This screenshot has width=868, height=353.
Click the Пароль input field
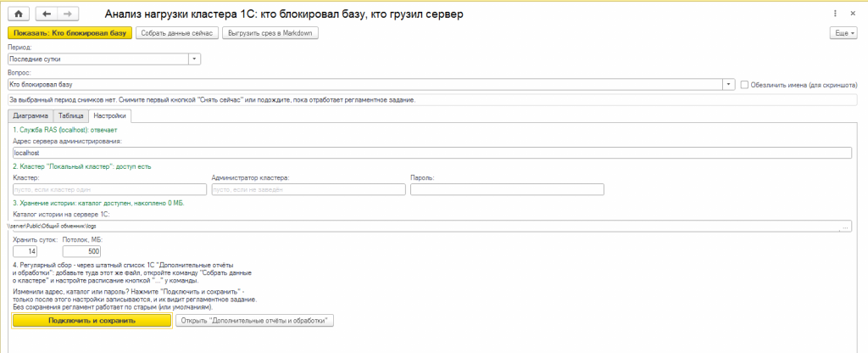point(507,189)
